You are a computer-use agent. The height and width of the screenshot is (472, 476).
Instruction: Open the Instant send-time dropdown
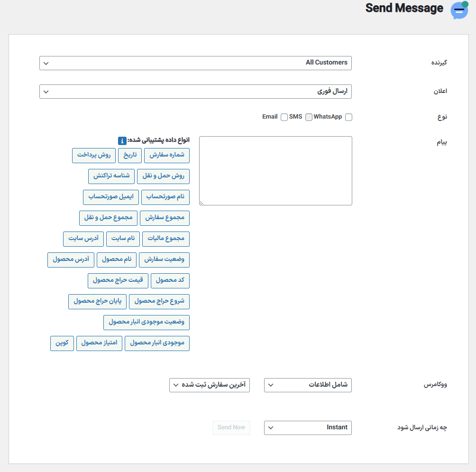(x=308, y=428)
